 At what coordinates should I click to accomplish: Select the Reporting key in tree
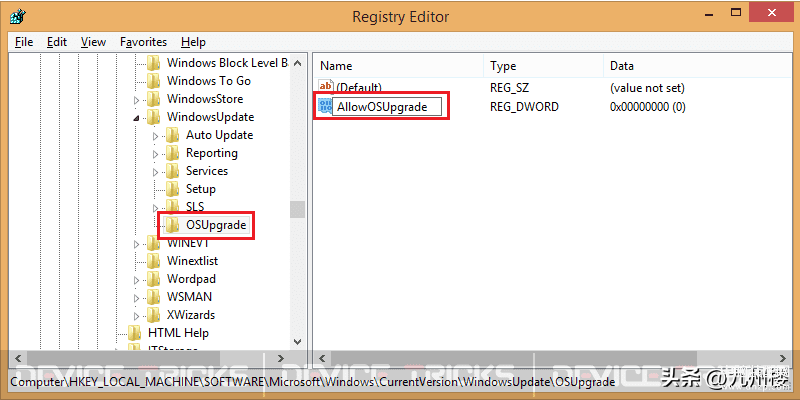coord(211,153)
